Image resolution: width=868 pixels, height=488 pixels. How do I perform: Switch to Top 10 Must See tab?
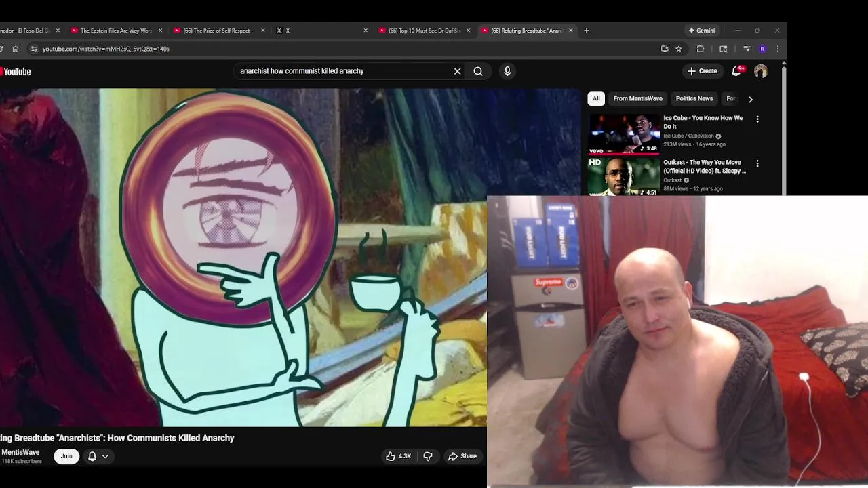coord(423,30)
